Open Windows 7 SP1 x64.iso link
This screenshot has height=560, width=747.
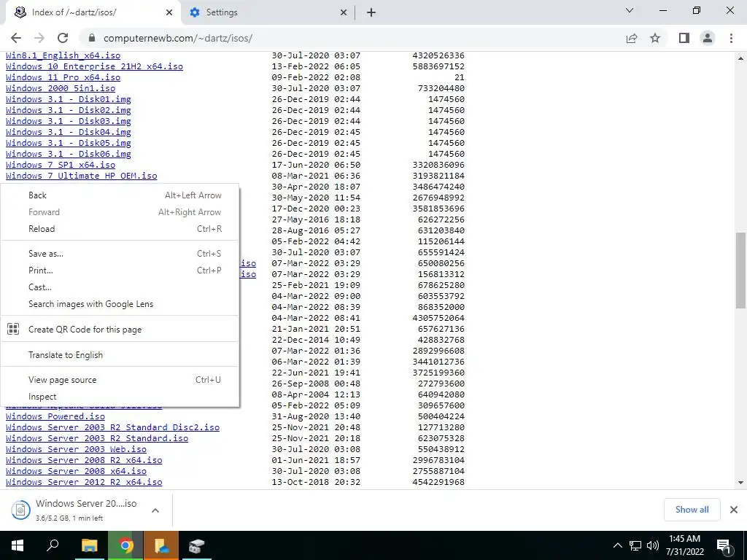pos(61,166)
